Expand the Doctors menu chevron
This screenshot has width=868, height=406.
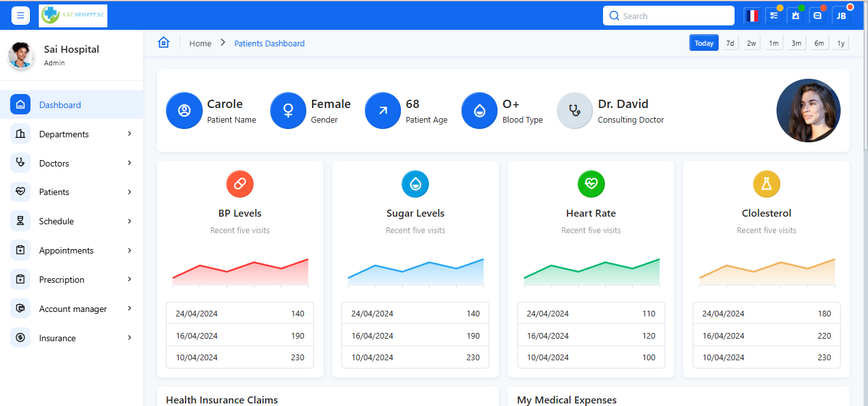pos(130,163)
